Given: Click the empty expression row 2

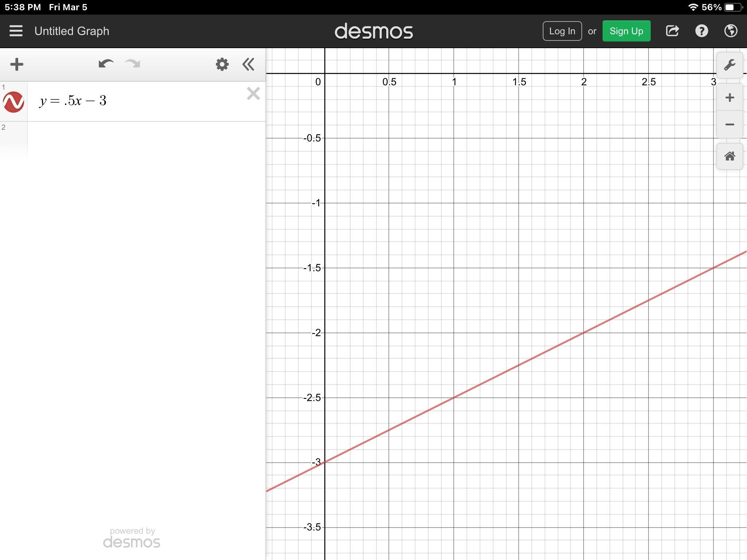Looking at the screenshot, I should pos(146,140).
